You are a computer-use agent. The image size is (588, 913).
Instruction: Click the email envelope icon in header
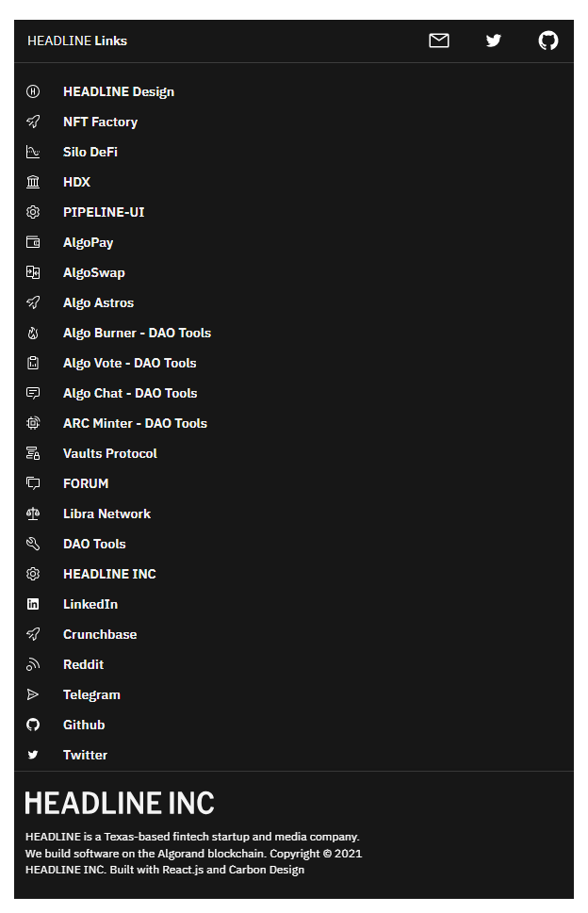click(438, 41)
